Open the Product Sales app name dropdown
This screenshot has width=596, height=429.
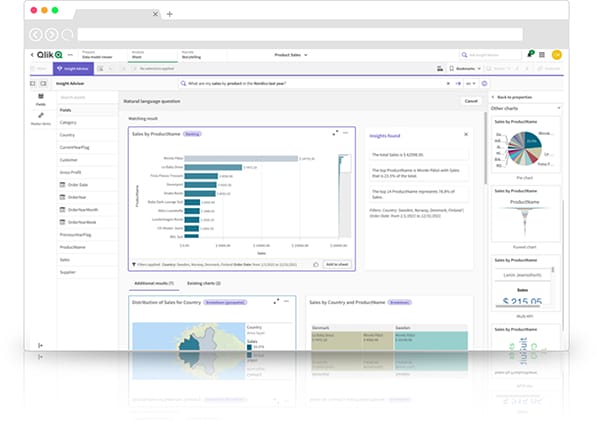click(x=291, y=55)
